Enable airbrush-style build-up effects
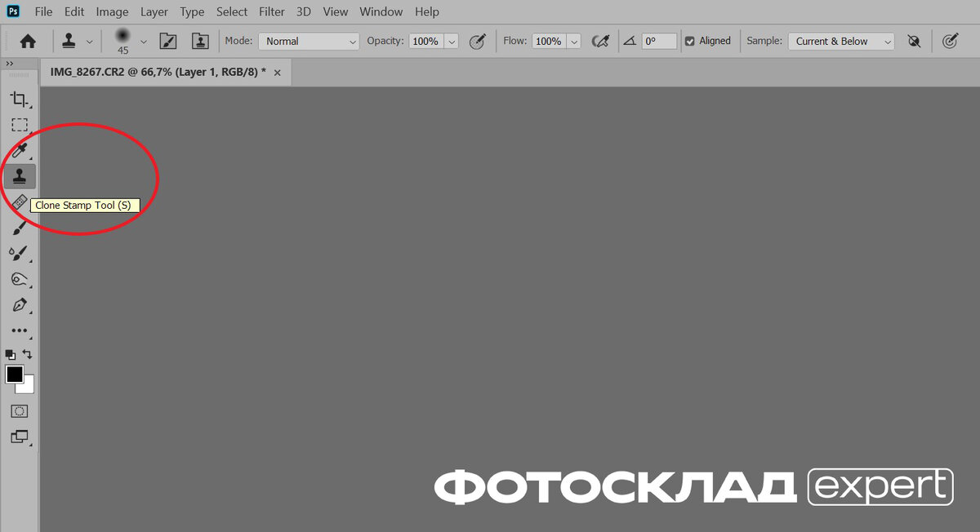The image size is (980, 532). [600, 41]
